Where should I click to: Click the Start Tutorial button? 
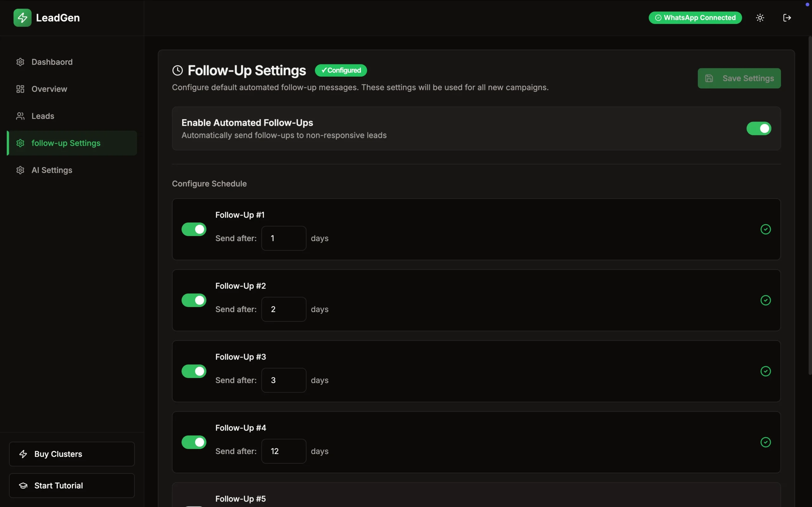(x=72, y=485)
